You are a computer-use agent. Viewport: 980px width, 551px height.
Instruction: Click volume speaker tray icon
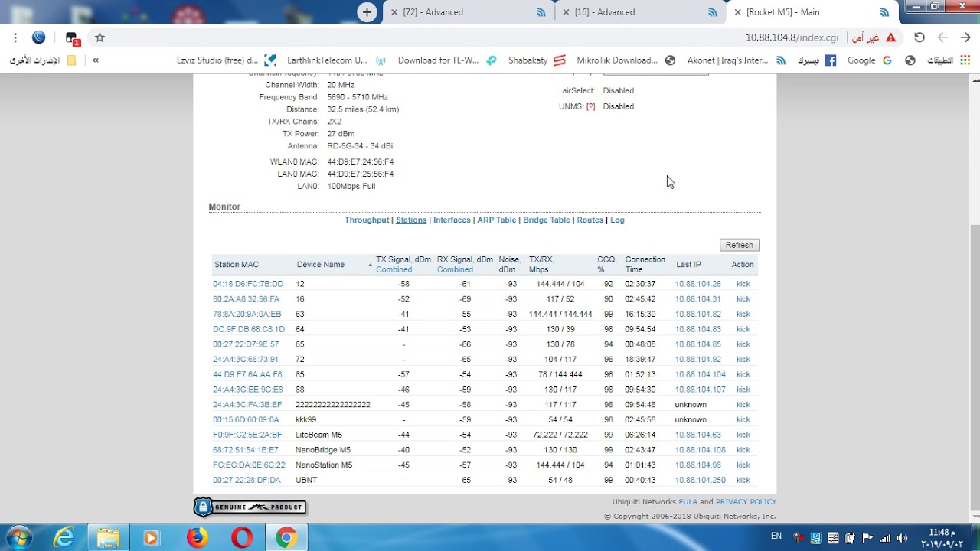point(902,538)
